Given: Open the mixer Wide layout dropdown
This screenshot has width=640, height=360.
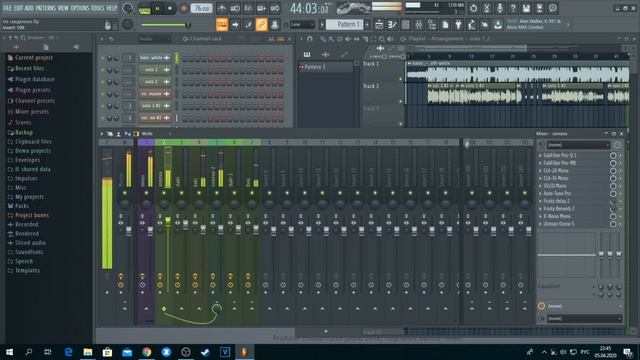Looking at the screenshot, I should pyautogui.click(x=156, y=133).
